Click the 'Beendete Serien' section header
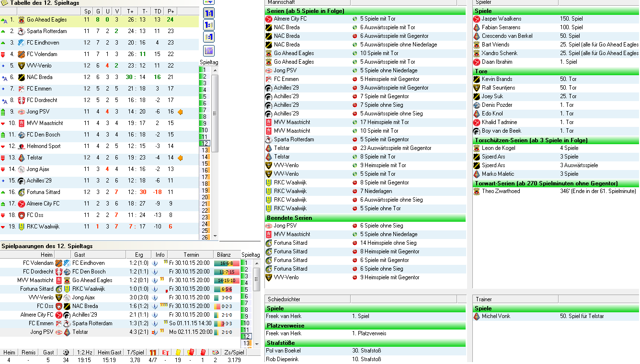Image resolution: width=640 pixels, height=364 pixels. click(365, 218)
